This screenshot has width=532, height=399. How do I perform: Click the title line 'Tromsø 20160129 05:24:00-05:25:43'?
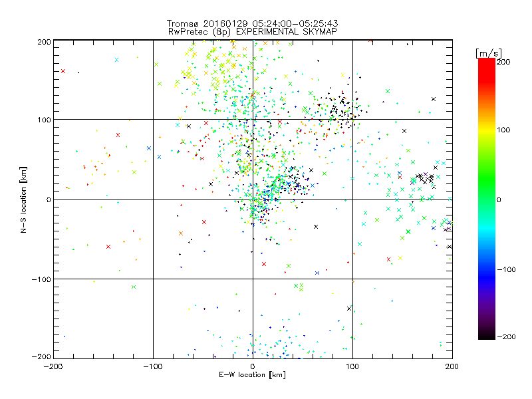coord(252,23)
